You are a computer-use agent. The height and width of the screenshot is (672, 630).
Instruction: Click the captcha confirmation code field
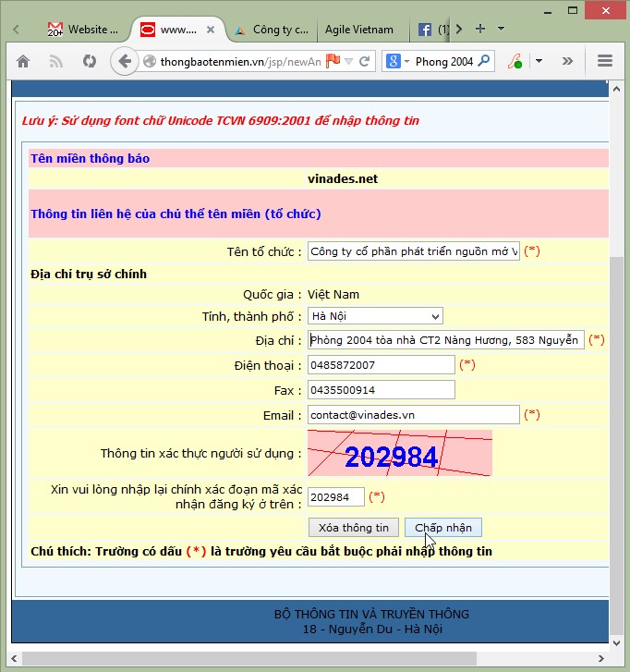pos(335,497)
